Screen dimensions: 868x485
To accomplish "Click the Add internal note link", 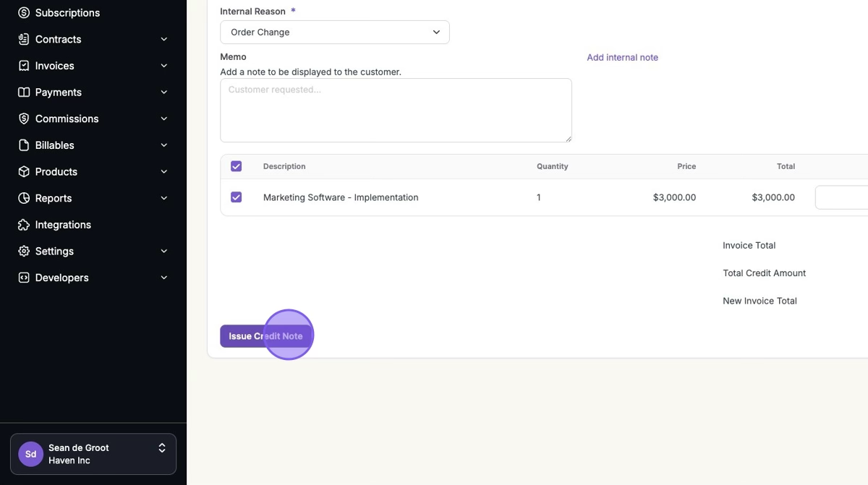I will (x=622, y=58).
